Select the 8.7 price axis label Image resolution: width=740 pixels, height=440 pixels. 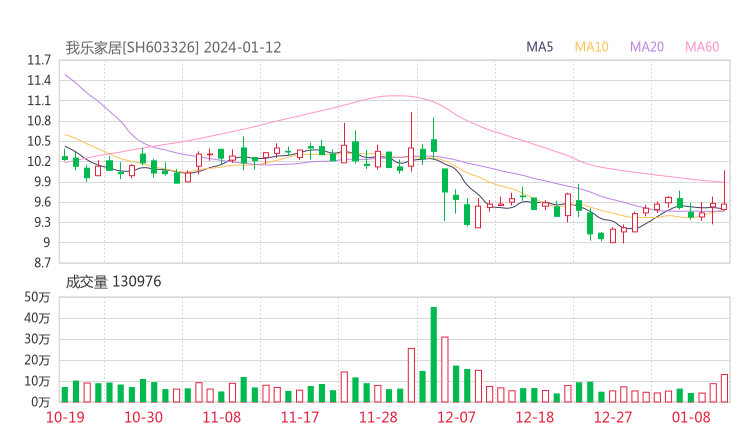point(42,263)
